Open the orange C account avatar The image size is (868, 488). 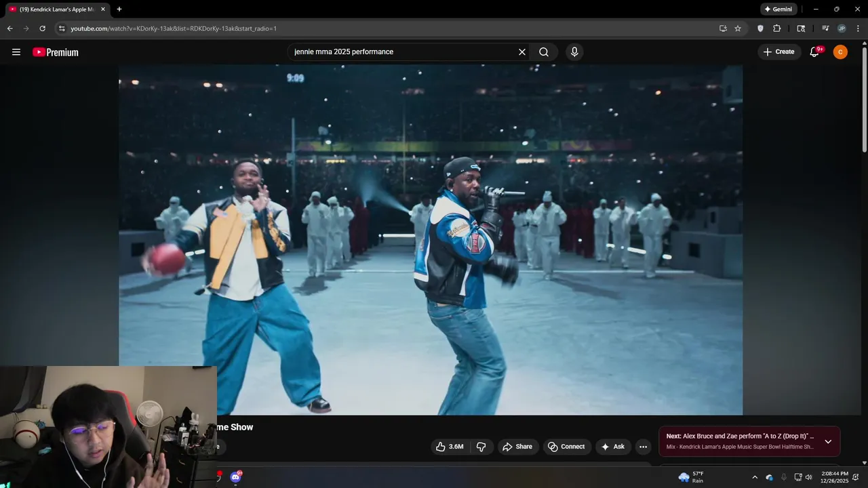tap(840, 52)
